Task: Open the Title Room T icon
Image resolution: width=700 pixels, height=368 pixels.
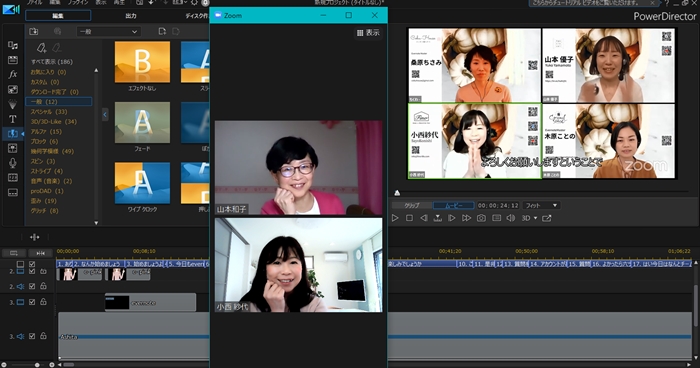Action: click(x=13, y=119)
